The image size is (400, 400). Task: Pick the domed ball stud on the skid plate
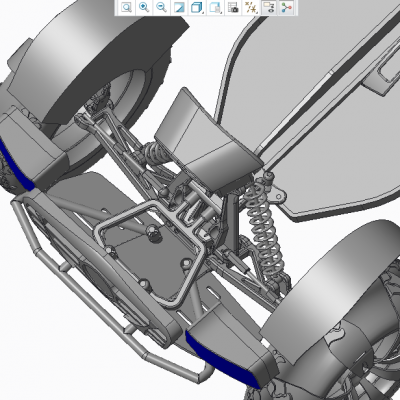pos(154,233)
